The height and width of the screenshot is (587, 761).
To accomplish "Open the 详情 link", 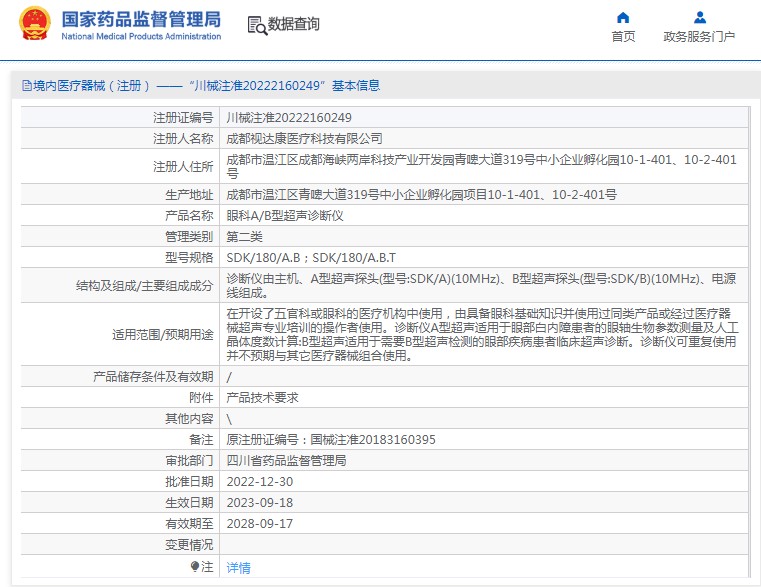I will (x=238, y=567).
